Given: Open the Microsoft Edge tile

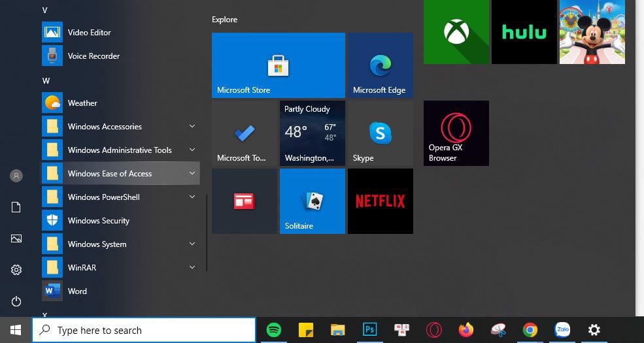Looking at the screenshot, I should [381, 65].
